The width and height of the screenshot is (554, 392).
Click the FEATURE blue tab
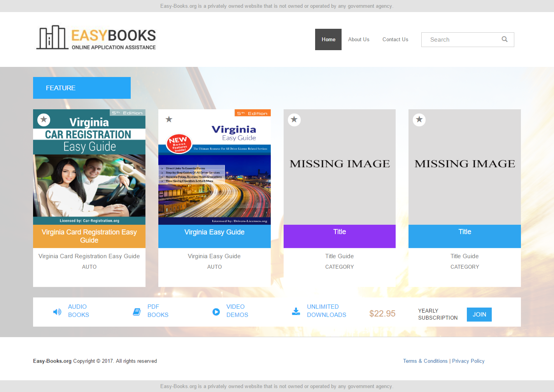coord(82,88)
